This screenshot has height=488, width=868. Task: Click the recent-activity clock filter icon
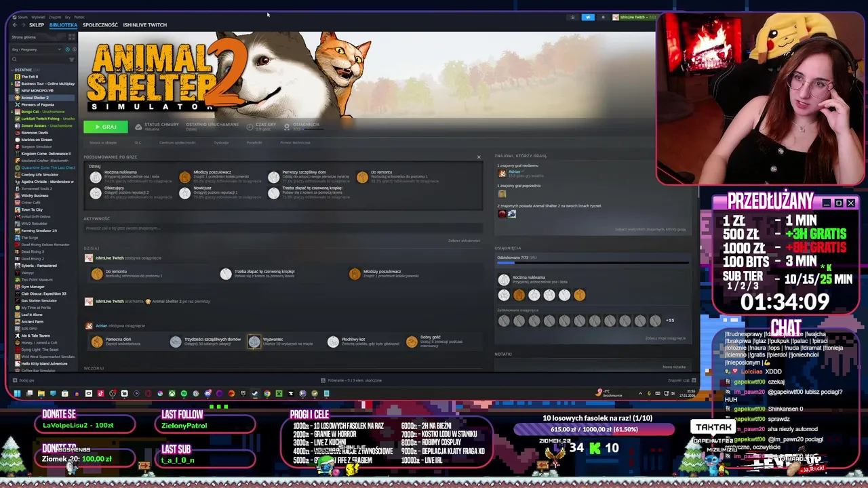click(x=68, y=49)
